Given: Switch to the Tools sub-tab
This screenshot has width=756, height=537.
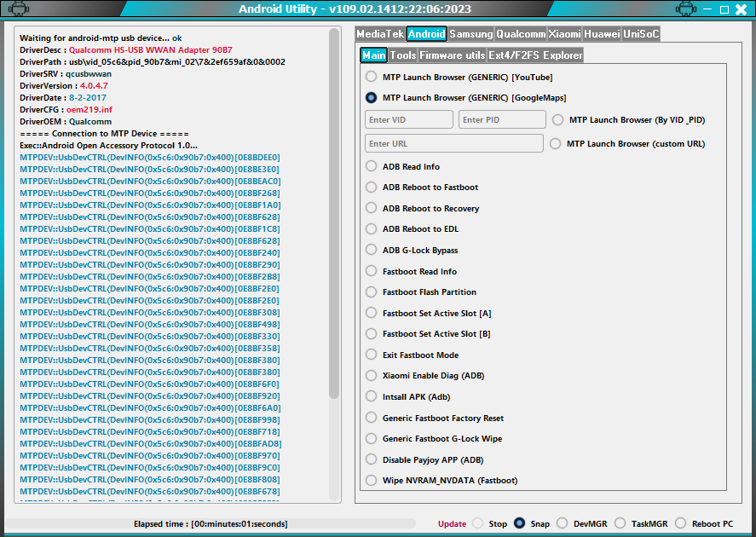Looking at the screenshot, I should coord(403,55).
